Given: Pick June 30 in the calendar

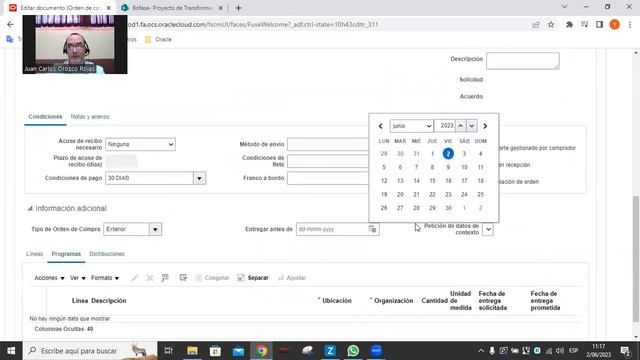Looking at the screenshot, I should coord(448,208).
